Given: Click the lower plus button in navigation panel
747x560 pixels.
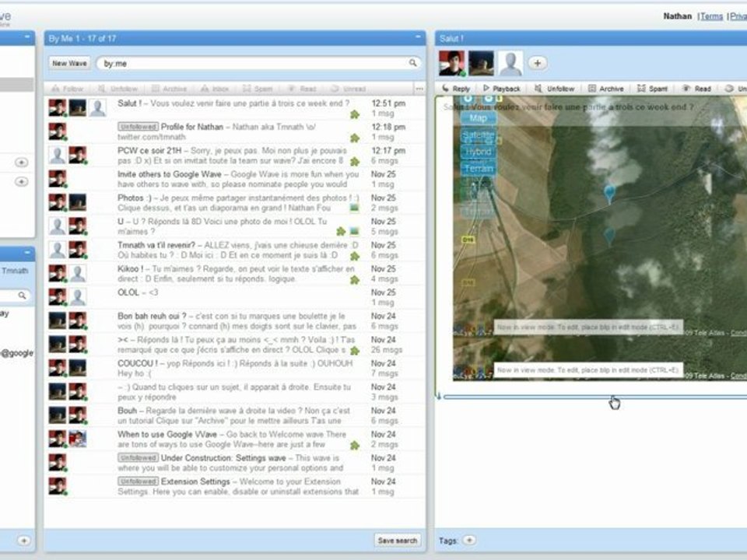Looking at the screenshot, I should 22,182.
